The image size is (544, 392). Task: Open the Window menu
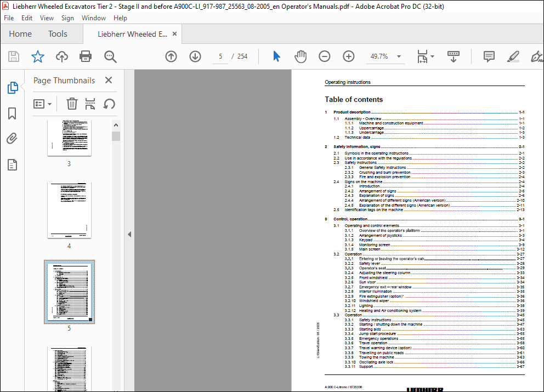coord(94,18)
